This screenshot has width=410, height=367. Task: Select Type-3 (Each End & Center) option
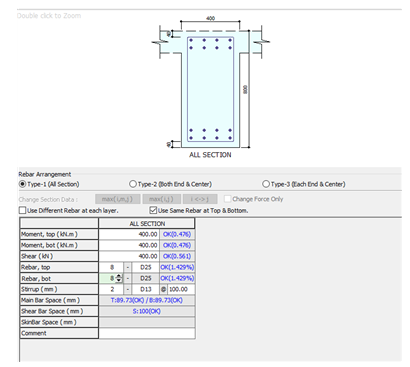[304, 184]
